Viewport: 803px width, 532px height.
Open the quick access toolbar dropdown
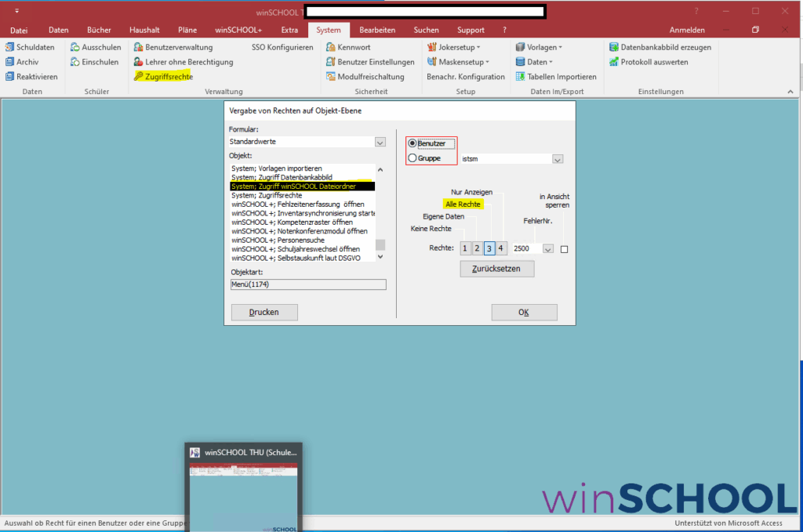click(16, 11)
